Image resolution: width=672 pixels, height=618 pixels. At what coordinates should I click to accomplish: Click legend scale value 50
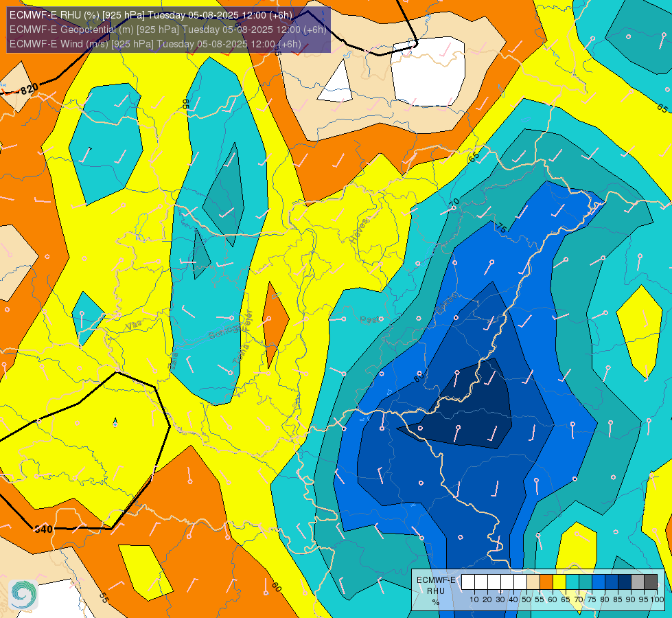(526, 599)
